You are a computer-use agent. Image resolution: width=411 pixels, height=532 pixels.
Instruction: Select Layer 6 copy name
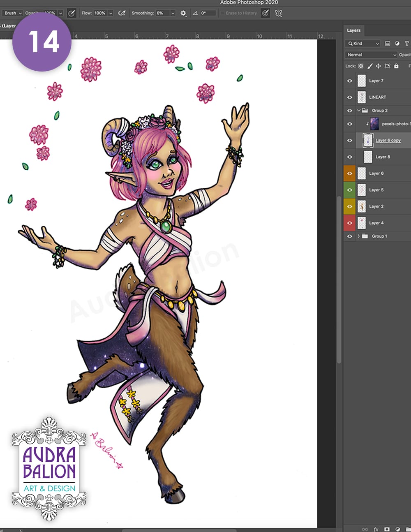388,140
